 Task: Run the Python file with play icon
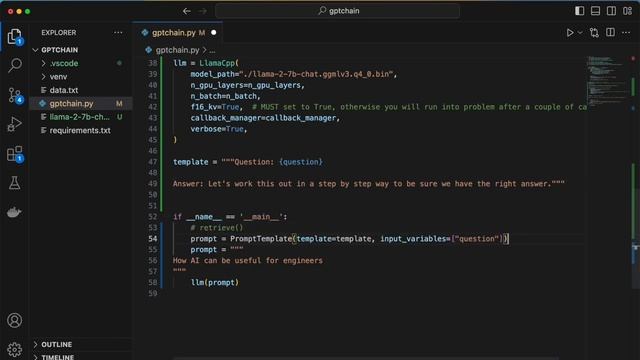(x=570, y=33)
